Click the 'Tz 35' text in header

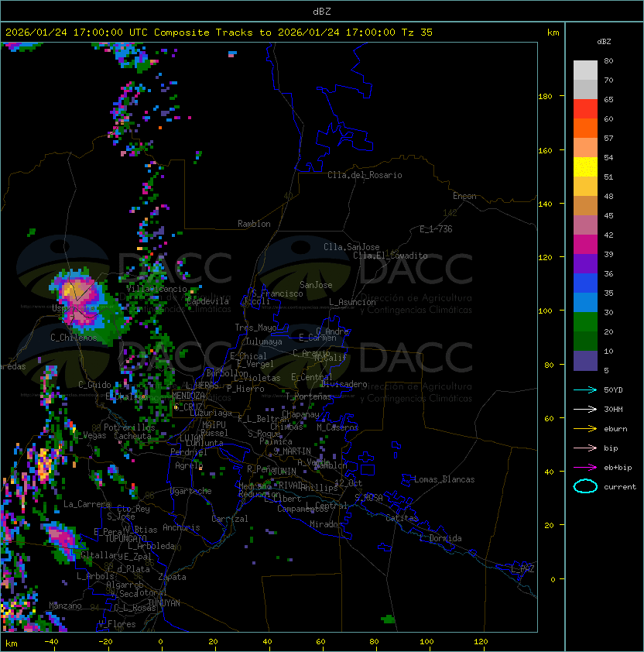click(x=417, y=33)
